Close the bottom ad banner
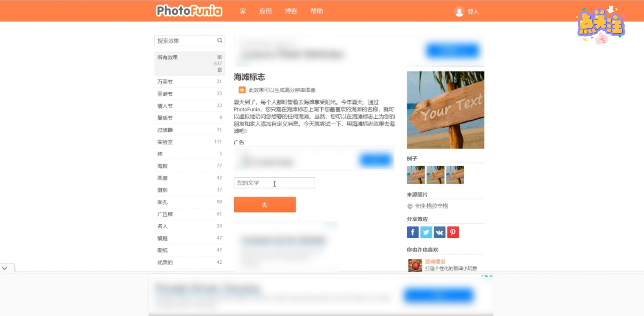This screenshot has height=316, width=644. (491, 276)
